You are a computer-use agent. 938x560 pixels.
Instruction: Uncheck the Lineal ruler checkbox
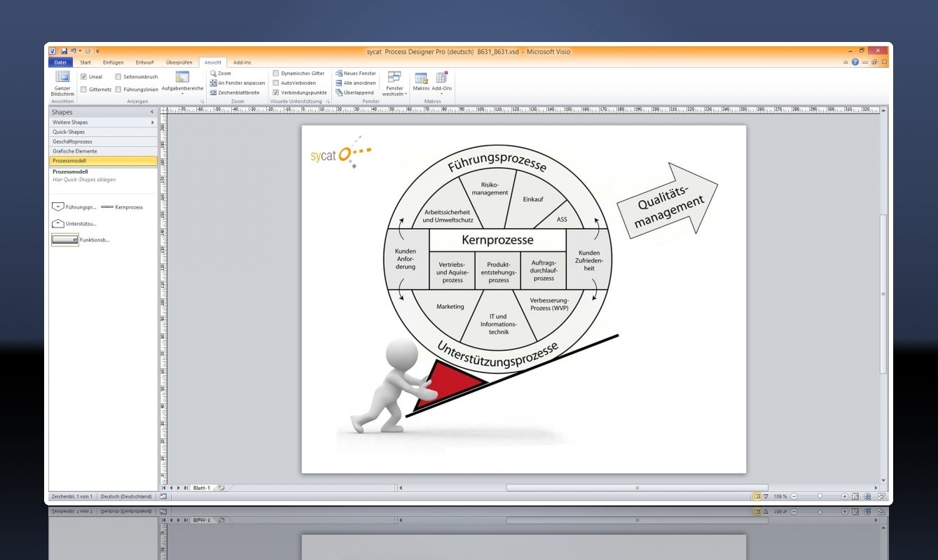click(83, 76)
